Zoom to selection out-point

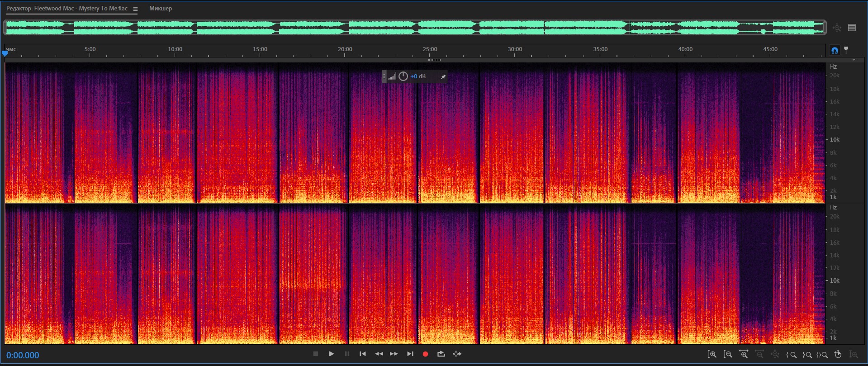[x=807, y=355]
